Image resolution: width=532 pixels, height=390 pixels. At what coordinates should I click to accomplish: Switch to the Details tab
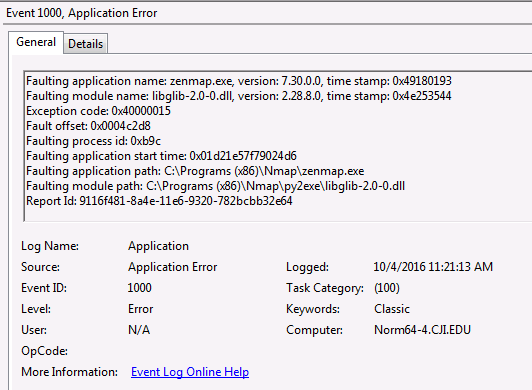coord(86,43)
